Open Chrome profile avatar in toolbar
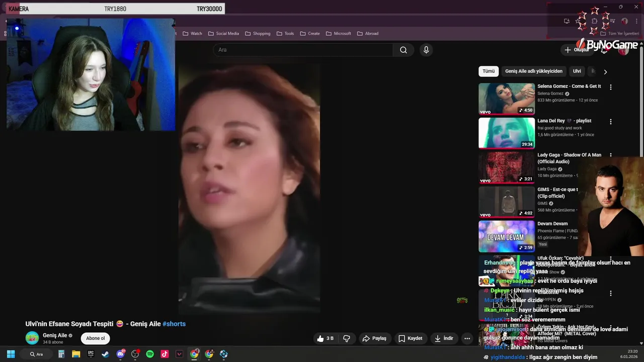 624,21
